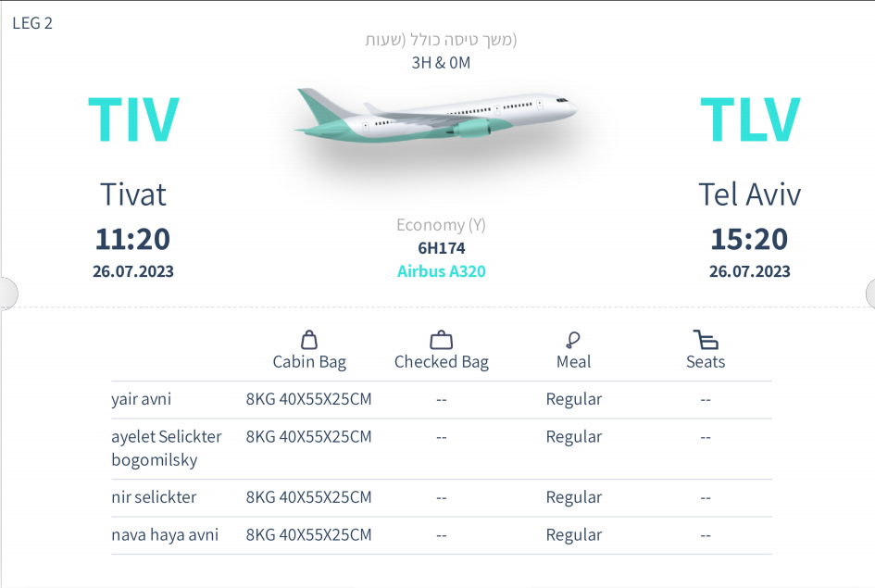Image resolution: width=875 pixels, height=588 pixels.
Task: Click the Meal spoon icon
Action: (x=573, y=339)
